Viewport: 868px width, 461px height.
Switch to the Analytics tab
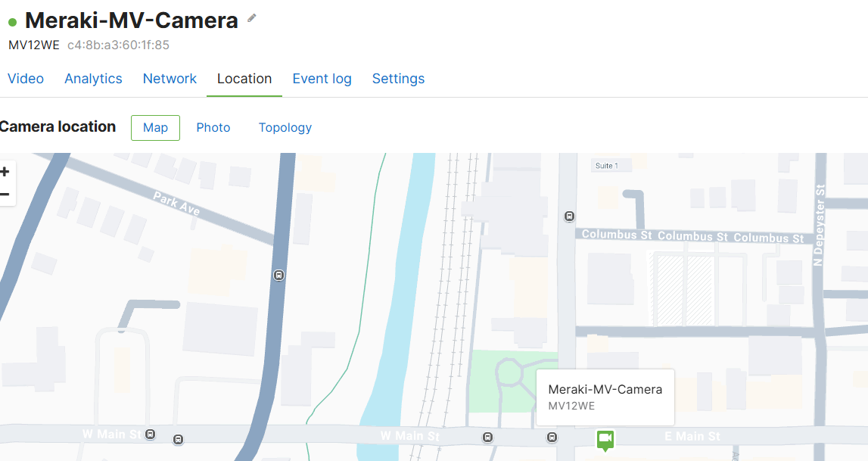[x=93, y=79]
